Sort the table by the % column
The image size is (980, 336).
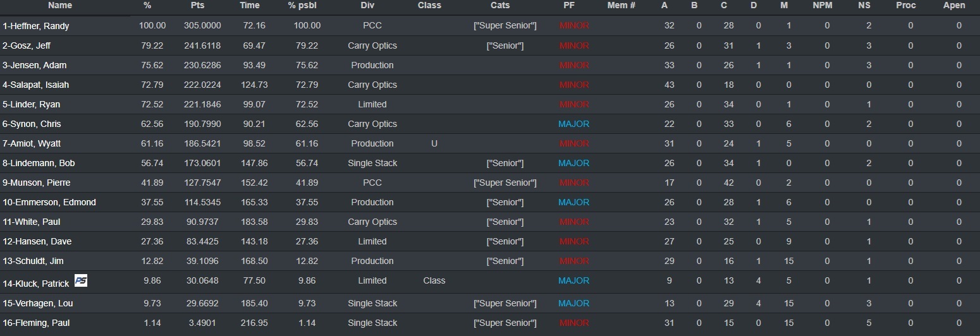point(147,5)
